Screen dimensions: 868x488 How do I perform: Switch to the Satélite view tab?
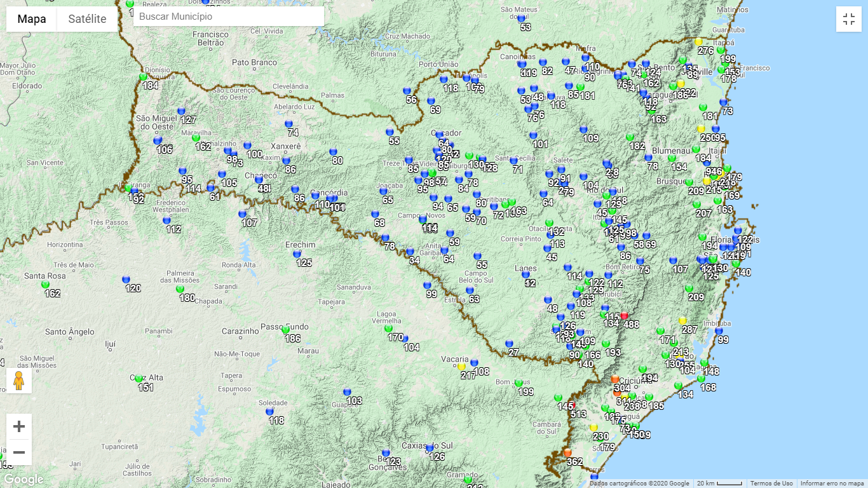click(x=87, y=19)
